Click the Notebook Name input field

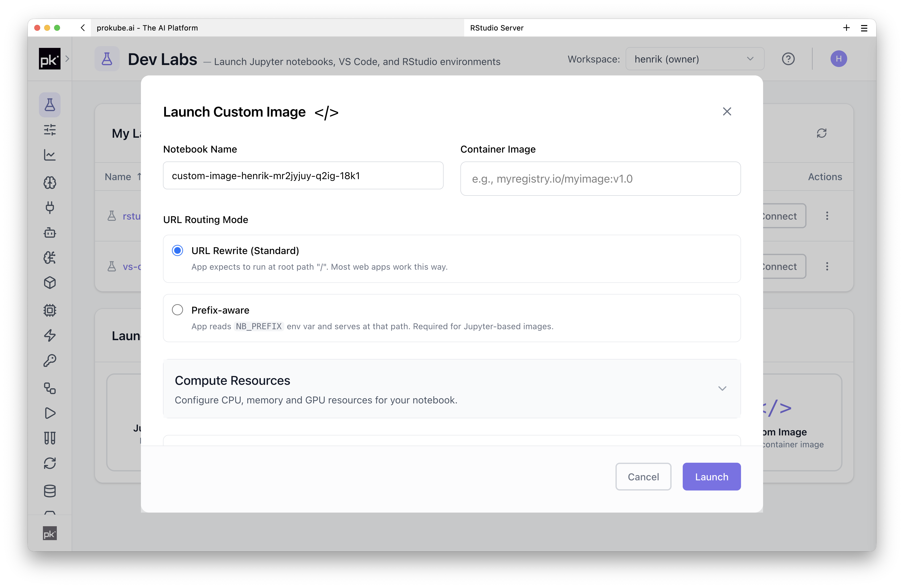pos(303,175)
